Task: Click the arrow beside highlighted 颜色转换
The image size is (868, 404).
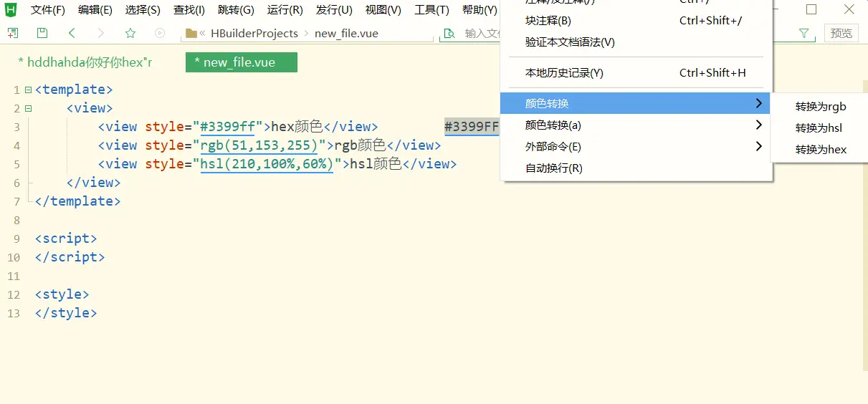Action: 758,104
